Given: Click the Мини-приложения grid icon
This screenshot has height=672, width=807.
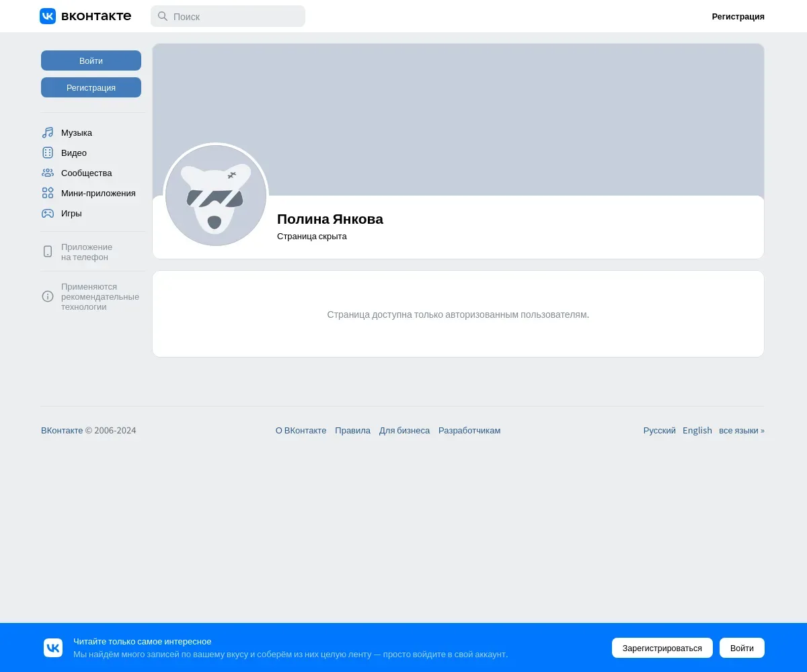Looking at the screenshot, I should click(x=48, y=194).
